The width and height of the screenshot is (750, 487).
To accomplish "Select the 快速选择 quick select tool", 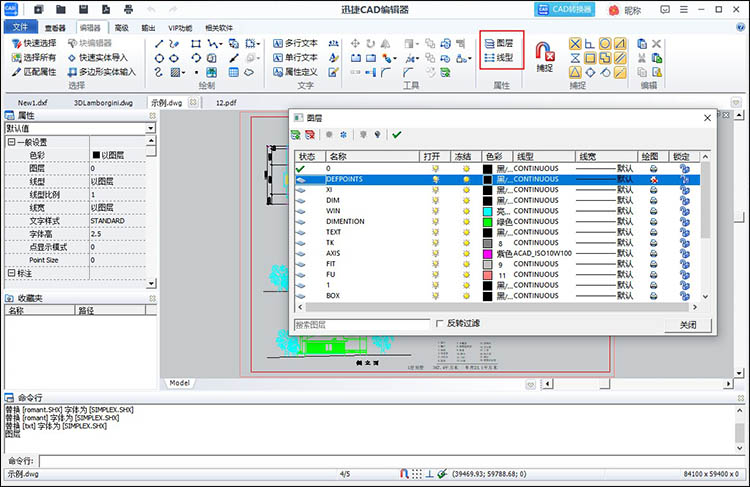I will tap(34, 44).
